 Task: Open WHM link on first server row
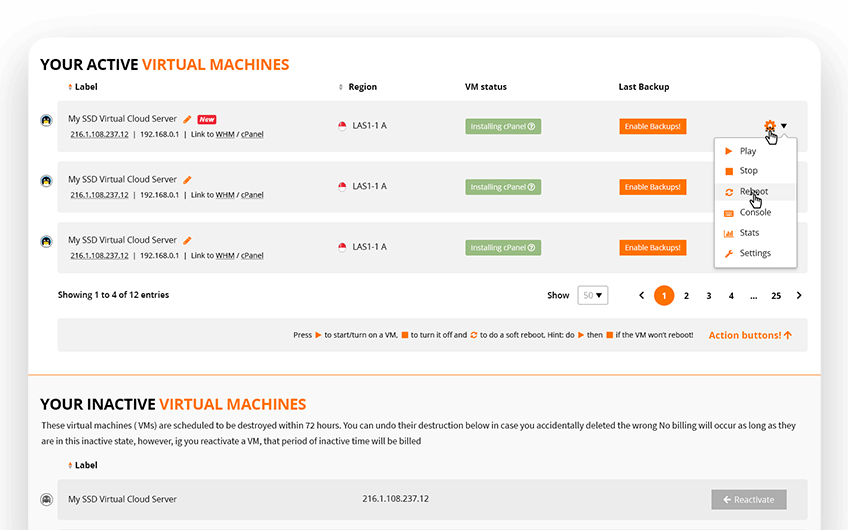click(225, 134)
